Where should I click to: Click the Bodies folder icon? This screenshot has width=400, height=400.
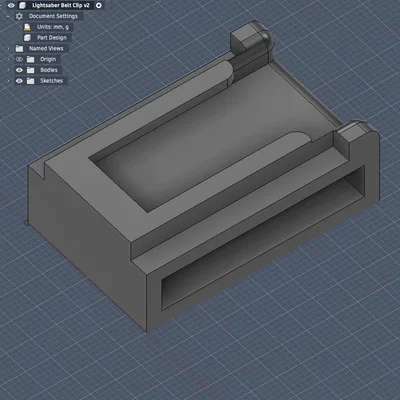point(31,70)
